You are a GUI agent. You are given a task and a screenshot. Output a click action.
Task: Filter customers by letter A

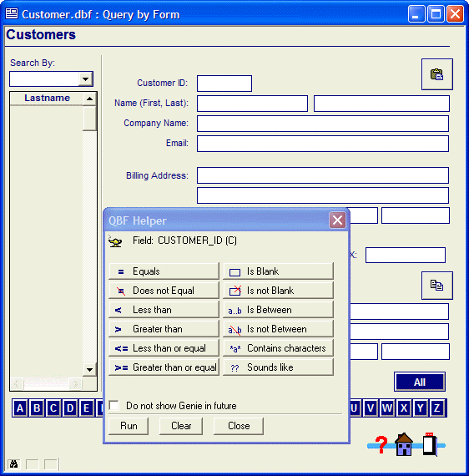[20, 408]
